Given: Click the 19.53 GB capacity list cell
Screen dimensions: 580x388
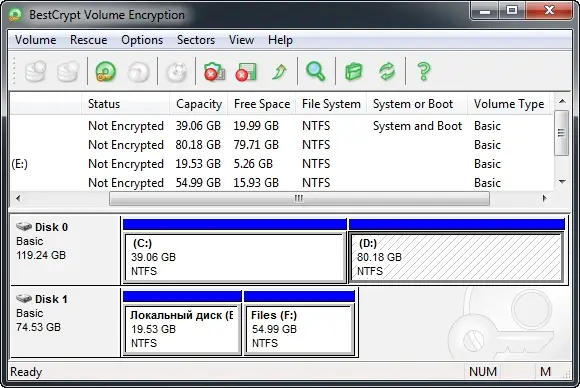Looking at the screenshot, I should 198,163.
